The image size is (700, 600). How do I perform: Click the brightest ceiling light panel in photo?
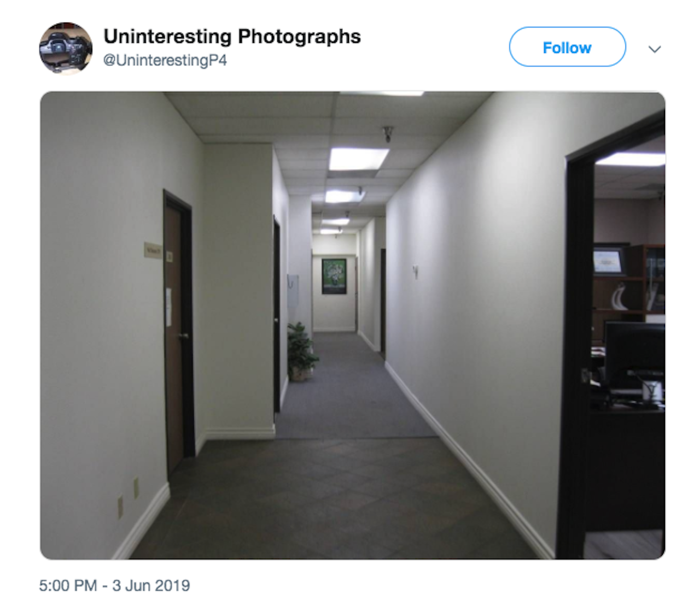[358, 159]
